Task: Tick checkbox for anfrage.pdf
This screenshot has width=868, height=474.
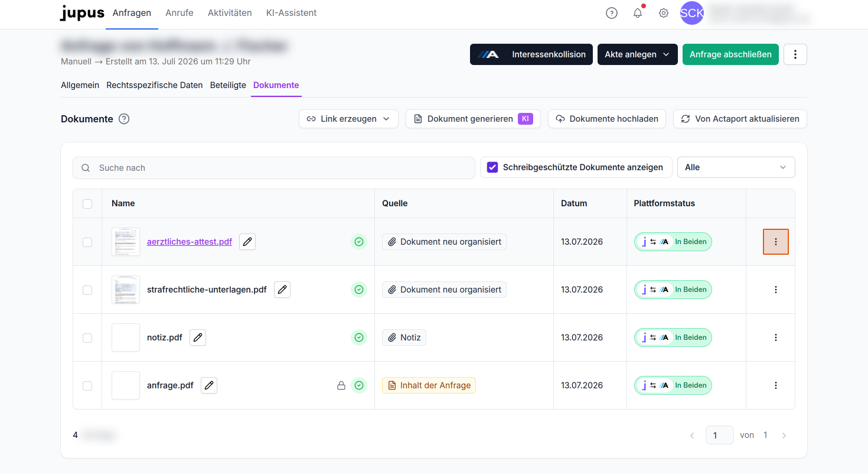Action: click(x=87, y=386)
